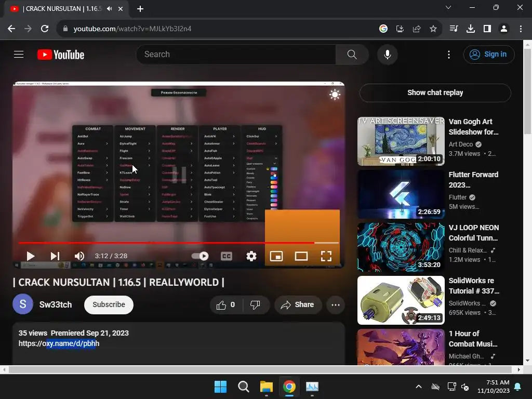The height and width of the screenshot is (399, 532).
Task: Install app icon in address bar
Action: 400,29
